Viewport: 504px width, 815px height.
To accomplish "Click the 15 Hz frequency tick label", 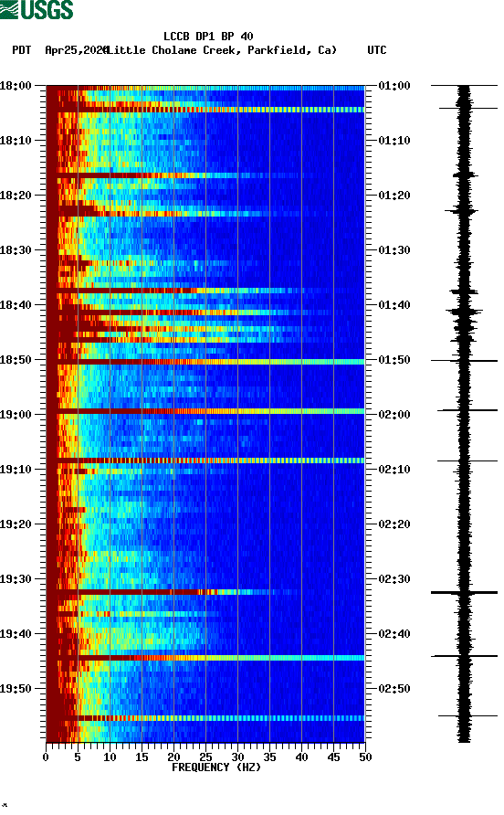I will (142, 757).
